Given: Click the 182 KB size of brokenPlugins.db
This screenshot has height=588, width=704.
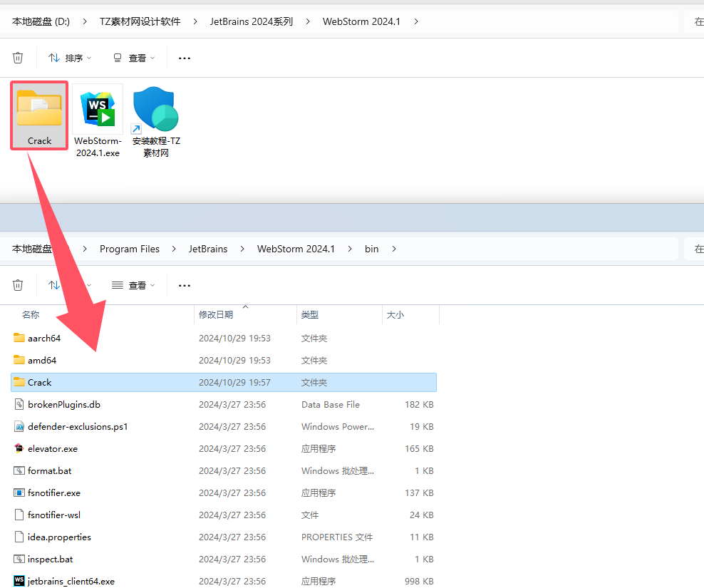Looking at the screenshot, I should (419, 404).
